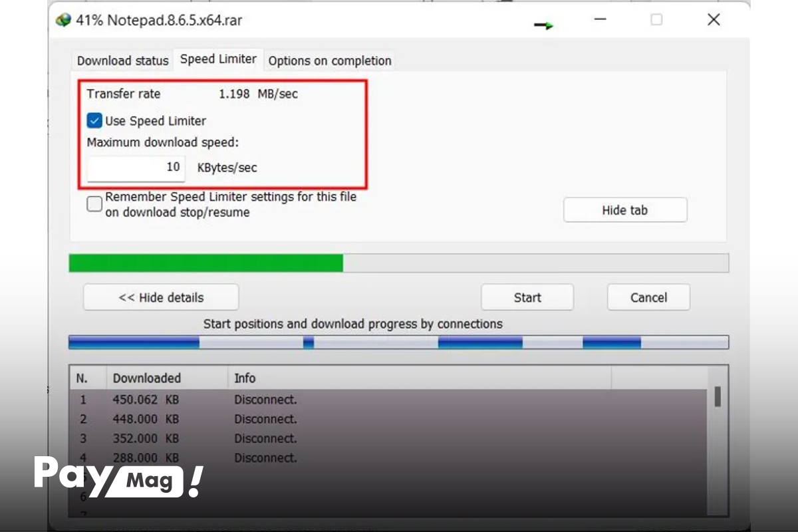Click the green arrow icon in the title bar
The image size is (798, 532).
click(543, 25)
